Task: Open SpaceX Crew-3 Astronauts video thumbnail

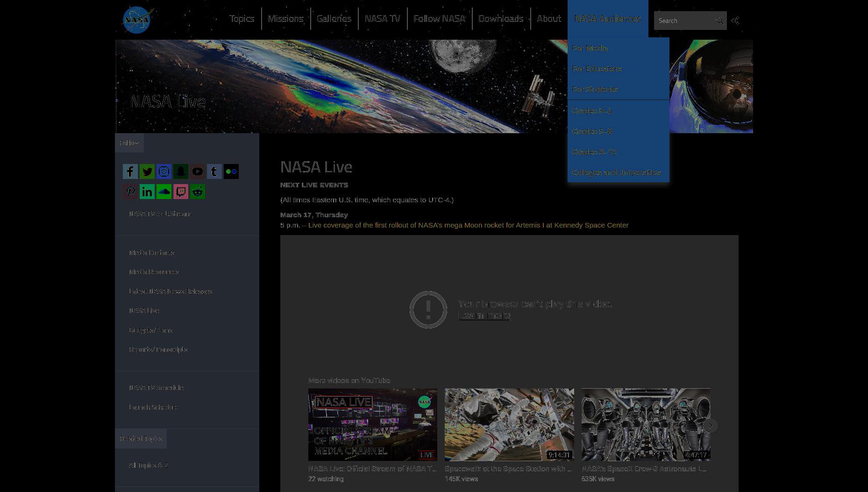Action: (x=646, y=425)
